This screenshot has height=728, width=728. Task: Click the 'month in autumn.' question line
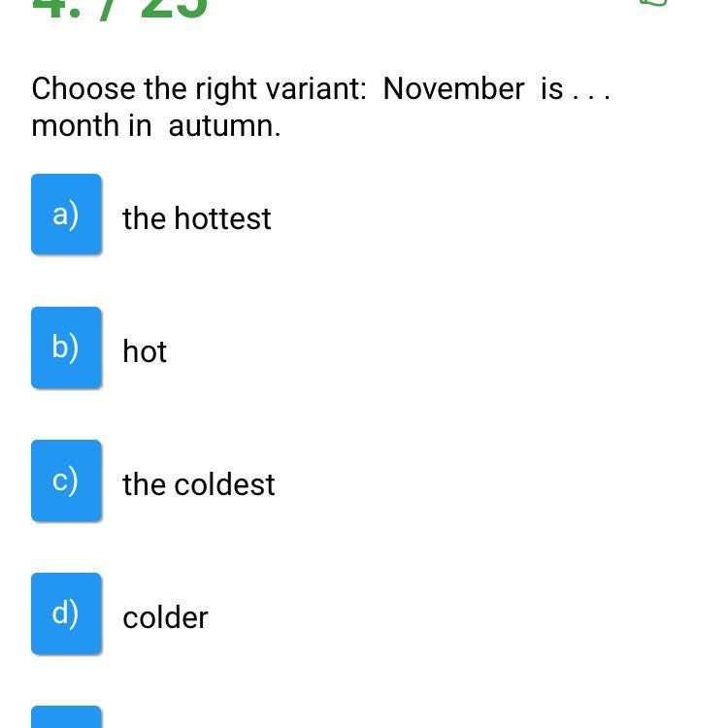(156, 125)
